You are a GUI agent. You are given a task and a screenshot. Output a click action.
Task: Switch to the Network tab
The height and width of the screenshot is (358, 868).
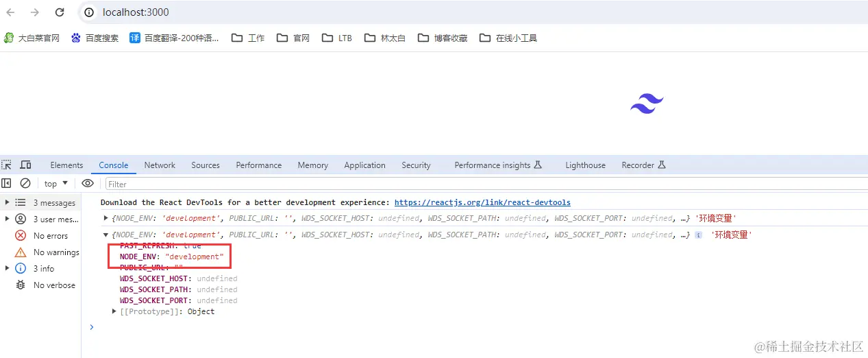(160, 165)
